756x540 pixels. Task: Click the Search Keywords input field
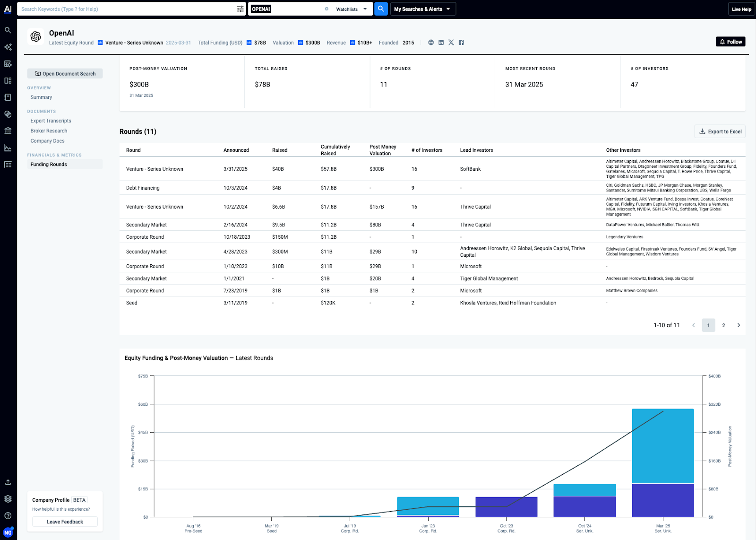[128, 9]
